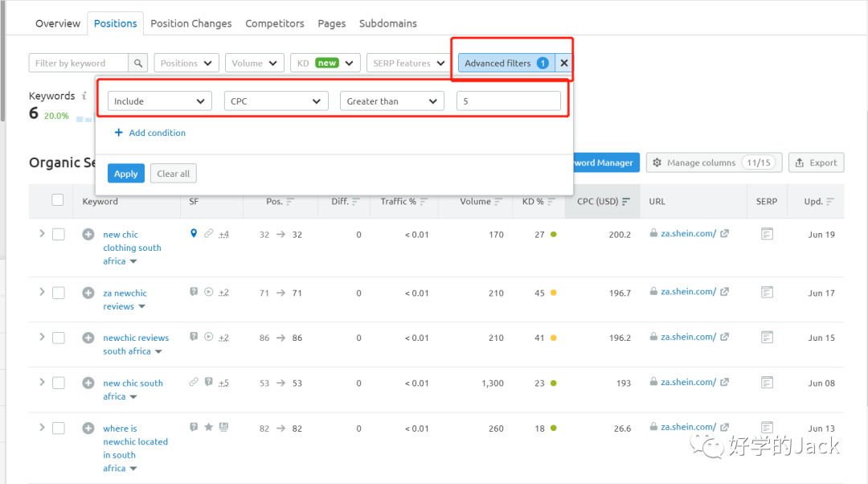This screenshot has width=868, height=484.
Task: Sort table by Upd. column icon
Action: 829,202
